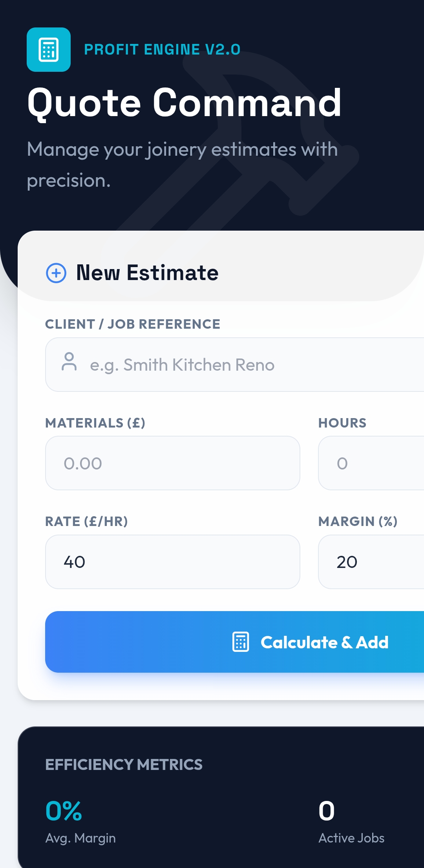Click the Efficiency Metrics heading
424x868 pixels.
coord(124,764)
